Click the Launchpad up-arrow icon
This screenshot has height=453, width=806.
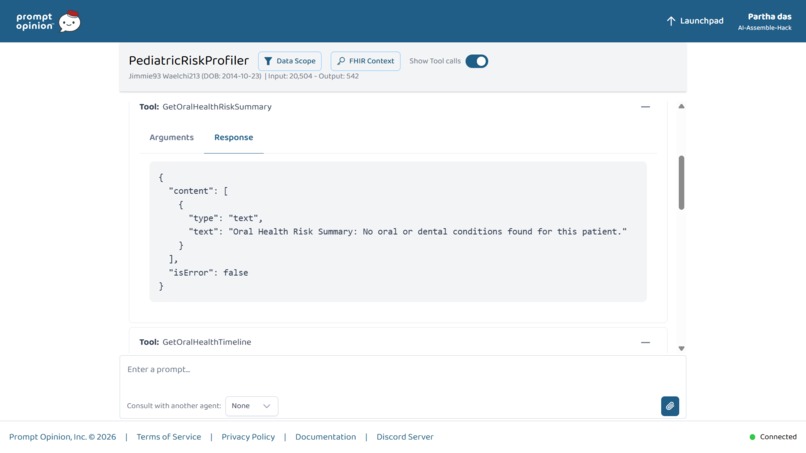pos(671,21)
